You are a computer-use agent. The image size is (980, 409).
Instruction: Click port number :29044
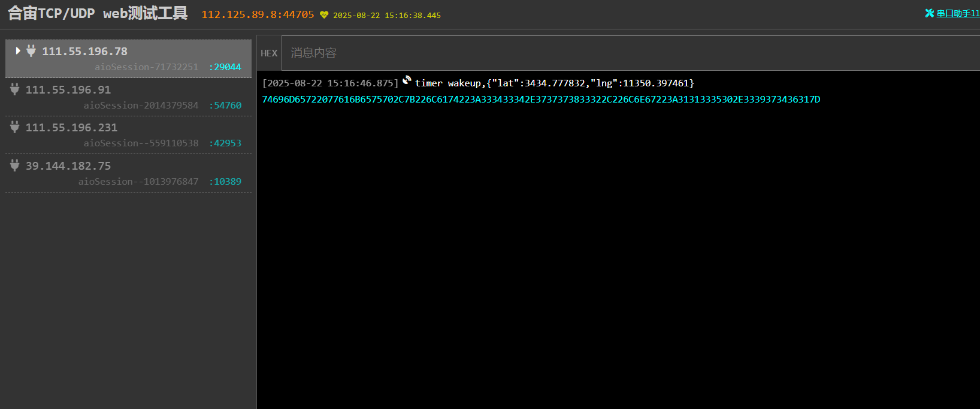(225, 67)
